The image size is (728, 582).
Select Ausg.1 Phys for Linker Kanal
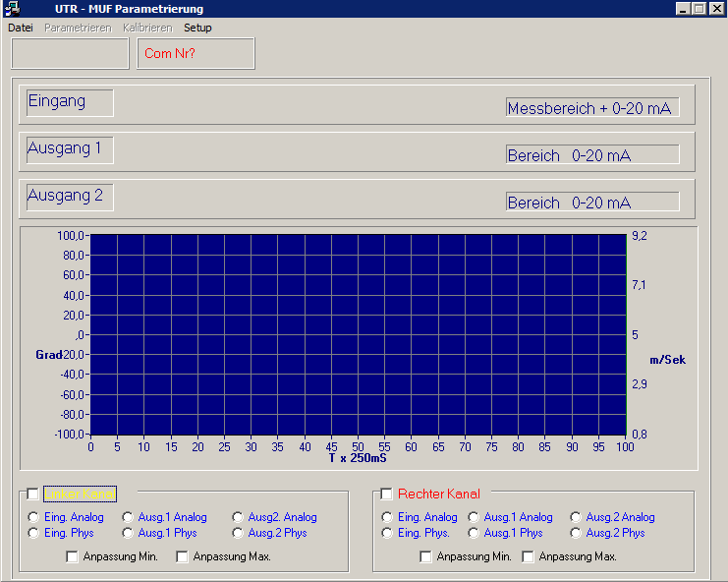coord(128,533)
